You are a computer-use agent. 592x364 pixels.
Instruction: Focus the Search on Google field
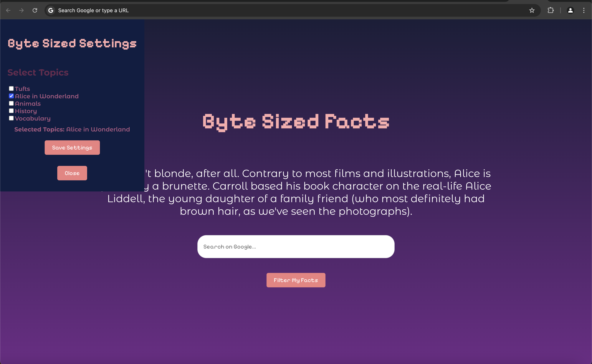pyautogui.click(x=296, y=246)
